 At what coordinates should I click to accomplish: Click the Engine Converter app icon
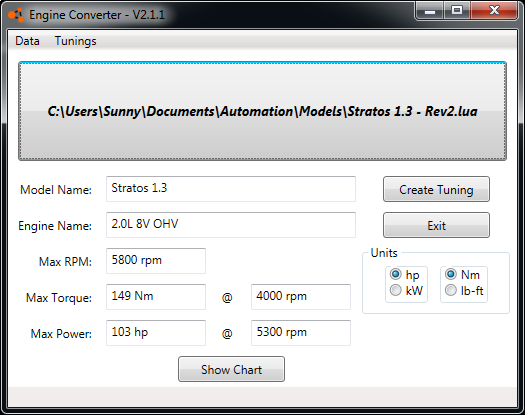tap(16, 15)
